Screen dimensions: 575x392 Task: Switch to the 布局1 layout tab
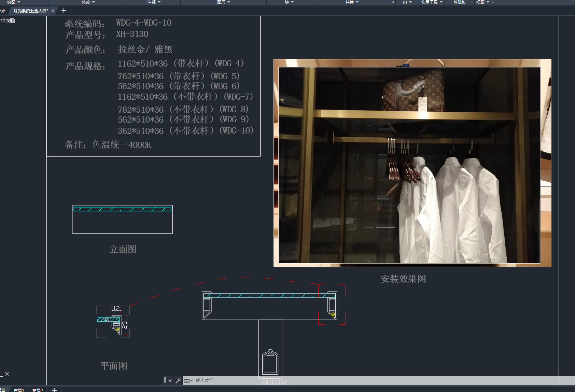click(19, 390)
